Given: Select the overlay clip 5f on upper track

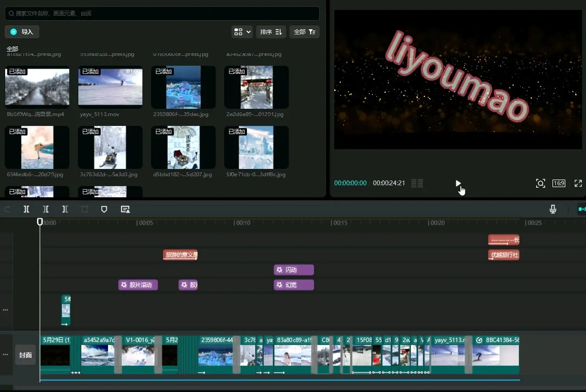Looking at the screenshot, I should coord(66,310).
